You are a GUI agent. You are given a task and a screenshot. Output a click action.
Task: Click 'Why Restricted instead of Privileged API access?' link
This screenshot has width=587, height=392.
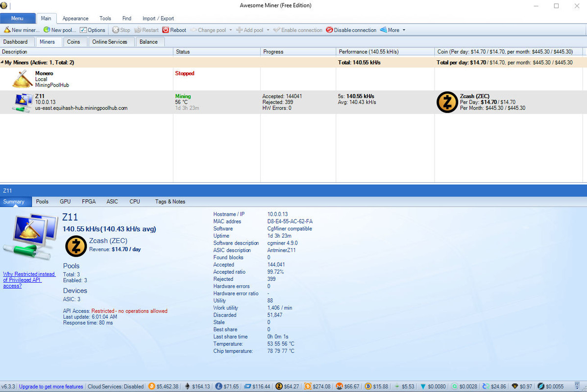click(x=29, y=280)
